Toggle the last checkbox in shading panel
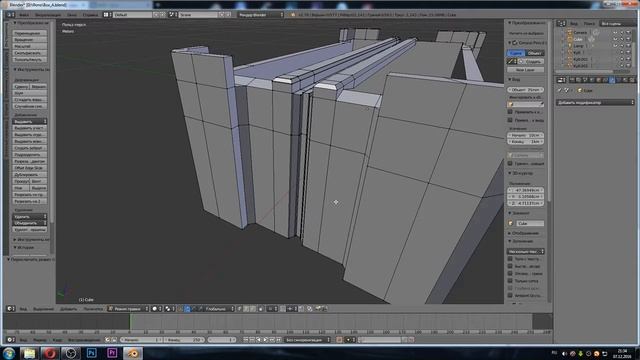This screenshot has width=640, height=360. coord(510,295)
